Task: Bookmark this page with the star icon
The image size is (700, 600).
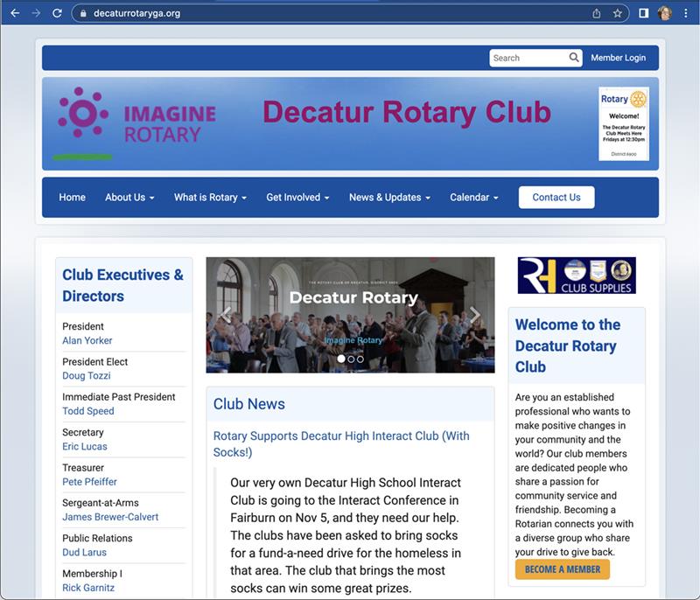Action: click(618, 13)
